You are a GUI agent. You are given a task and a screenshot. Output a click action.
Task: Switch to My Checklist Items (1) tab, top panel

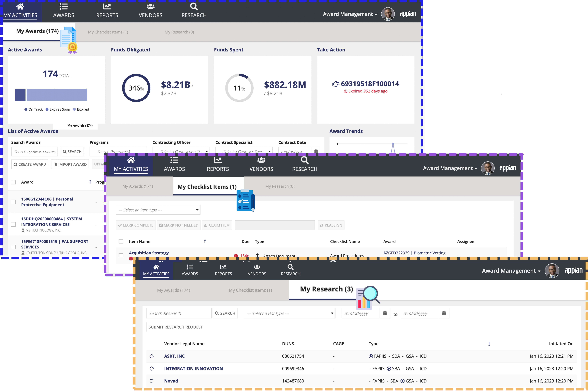point(108,32)
